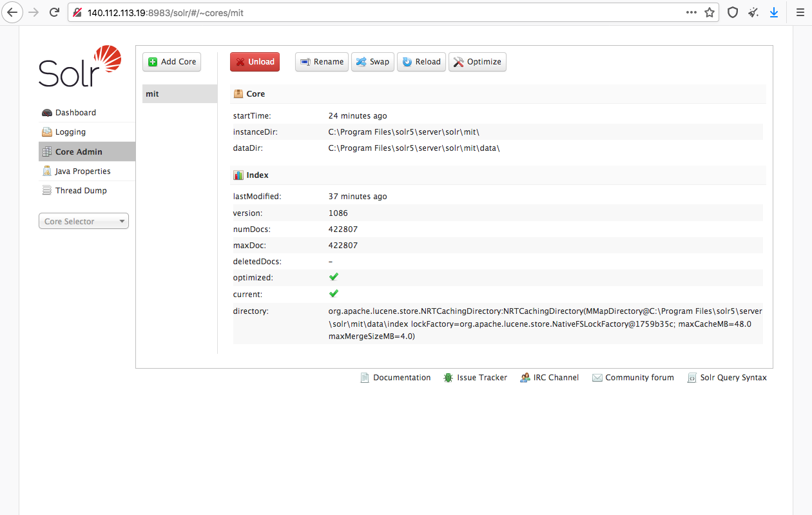Open the shield tracking protection icon
The width and height of the screenshot is (812, 515).
tap(733, 12)
